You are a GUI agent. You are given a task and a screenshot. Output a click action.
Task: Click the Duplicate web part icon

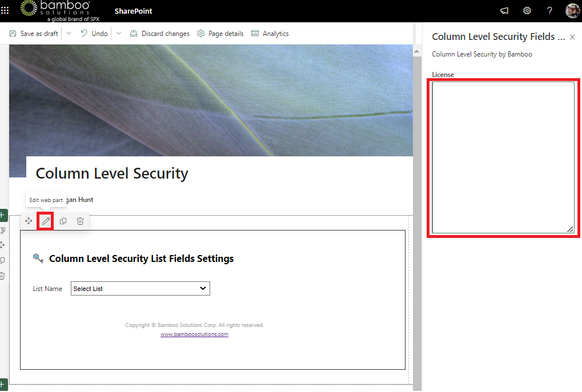63,221
